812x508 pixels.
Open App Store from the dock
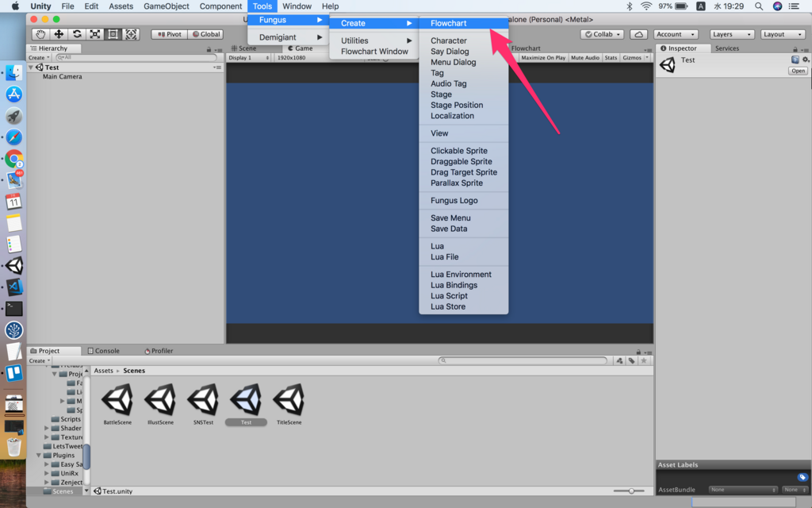14,94
